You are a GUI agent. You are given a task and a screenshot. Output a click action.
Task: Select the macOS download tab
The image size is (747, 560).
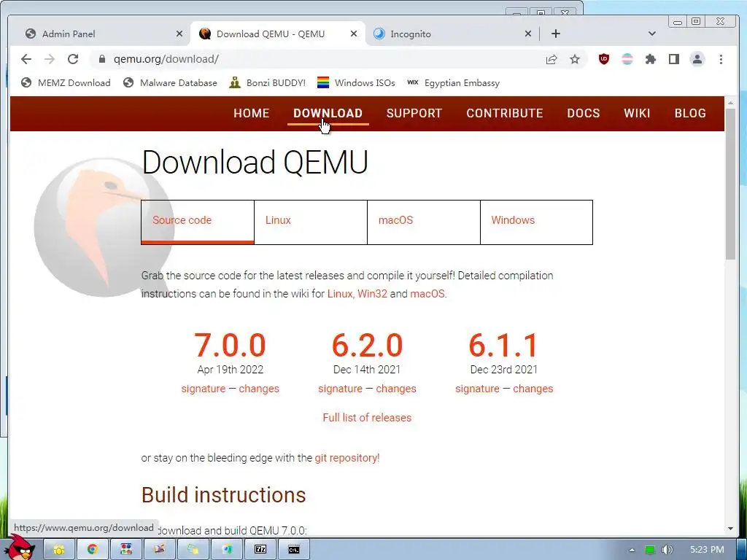click(424, 222)
